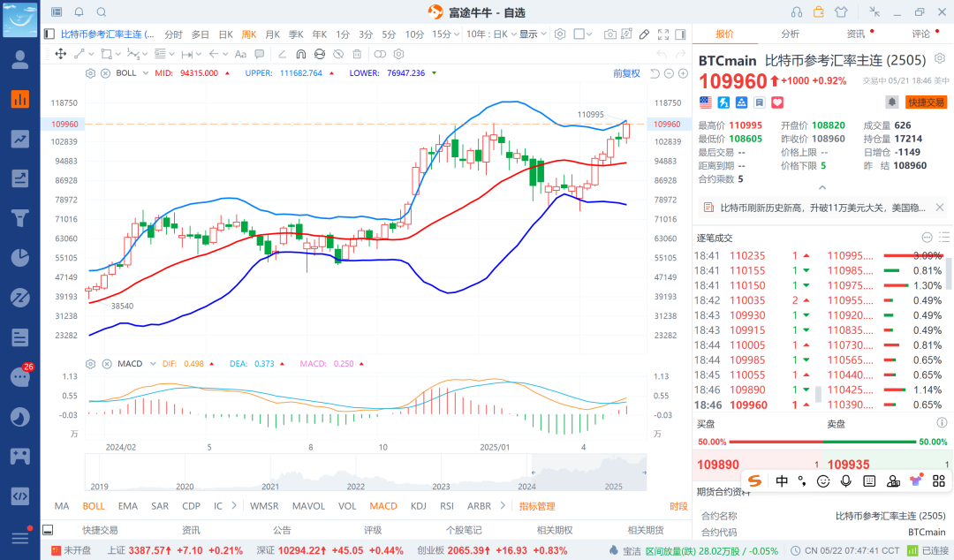Toggle the right side panel icon
This screenshot has width=954, height=560.
click(x=681, y=34)
